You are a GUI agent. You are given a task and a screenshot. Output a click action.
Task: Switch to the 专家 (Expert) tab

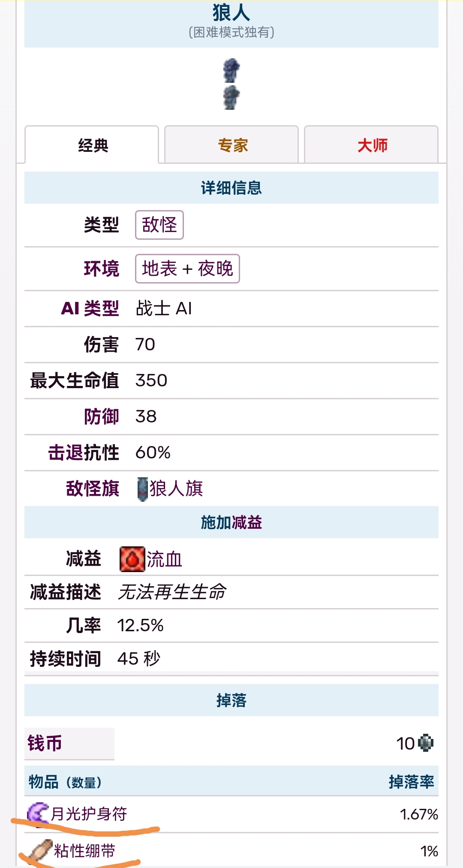(x=232, y=145)
